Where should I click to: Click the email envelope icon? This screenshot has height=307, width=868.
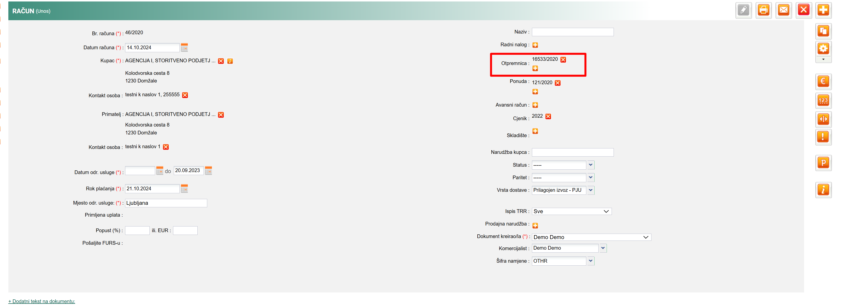[783, 10]
